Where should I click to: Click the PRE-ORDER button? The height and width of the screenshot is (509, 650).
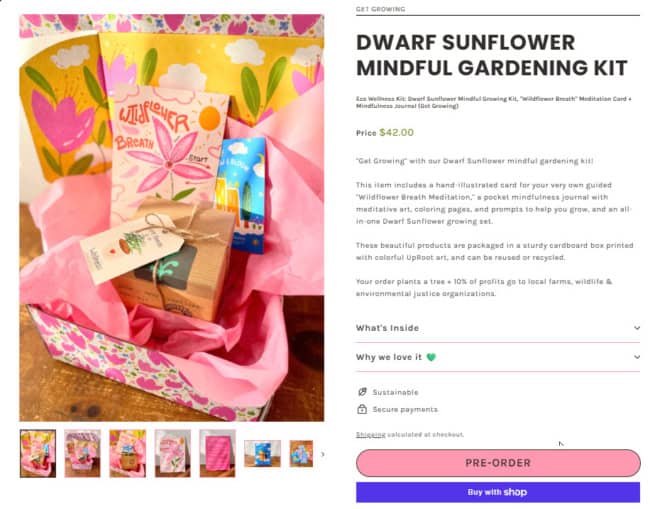498,463
